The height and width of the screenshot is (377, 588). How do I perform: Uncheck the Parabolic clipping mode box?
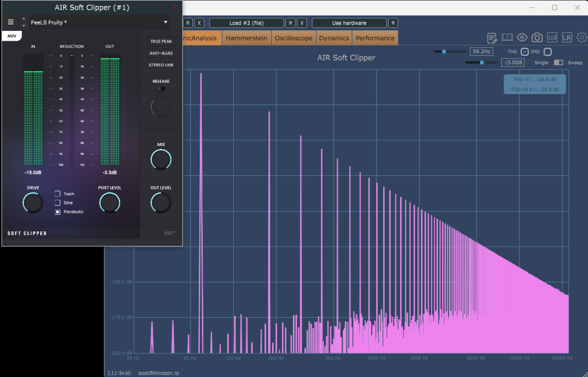click(57, 212)
